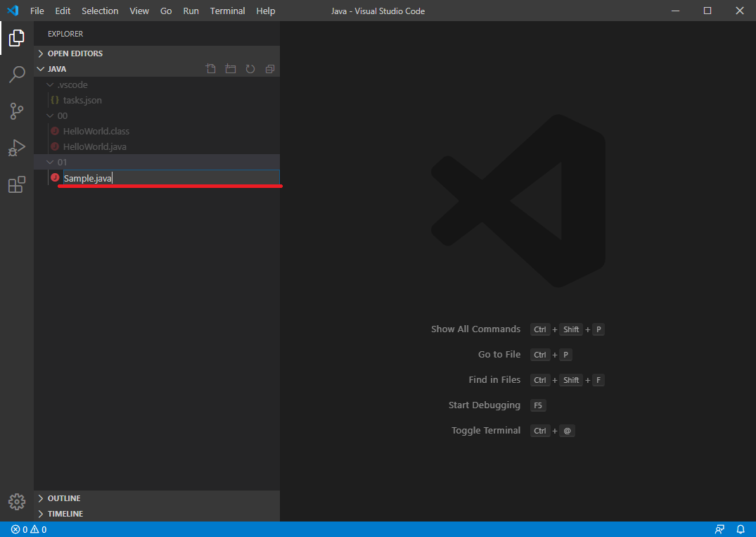Refresh the Explorer file tree
The height and width of the screenshot is (537, 756).
(250, 69)
